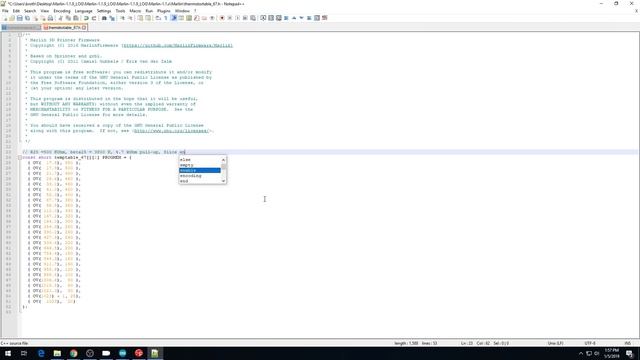Screen dimensions: 640x360
Task: Open the Encoding menu
Action: coord(62,11)
